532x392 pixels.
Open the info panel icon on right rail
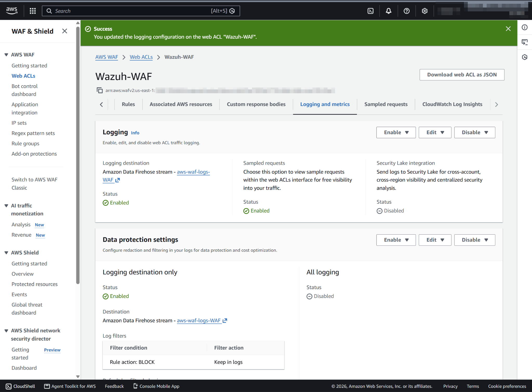[525, 28]
